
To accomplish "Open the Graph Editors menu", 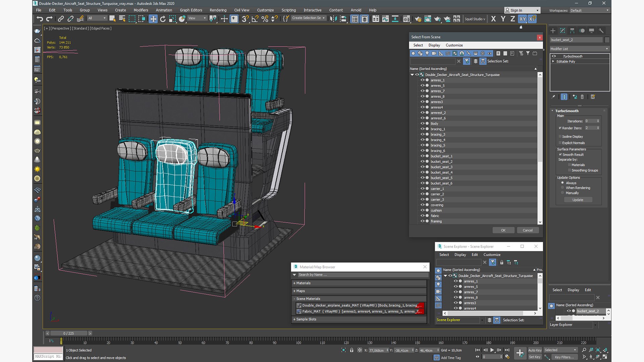I will click(x=191, y=10).
